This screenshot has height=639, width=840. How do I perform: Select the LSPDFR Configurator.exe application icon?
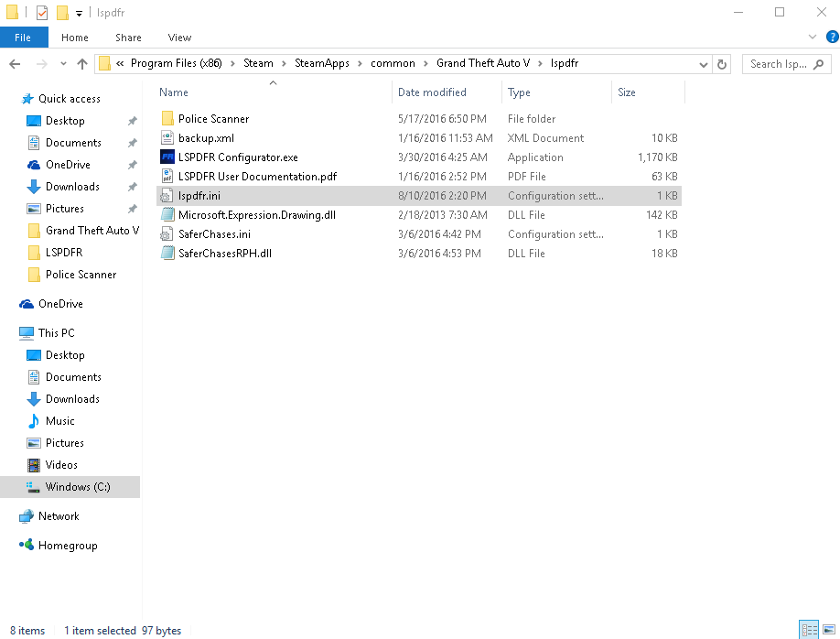click(167, 157)
